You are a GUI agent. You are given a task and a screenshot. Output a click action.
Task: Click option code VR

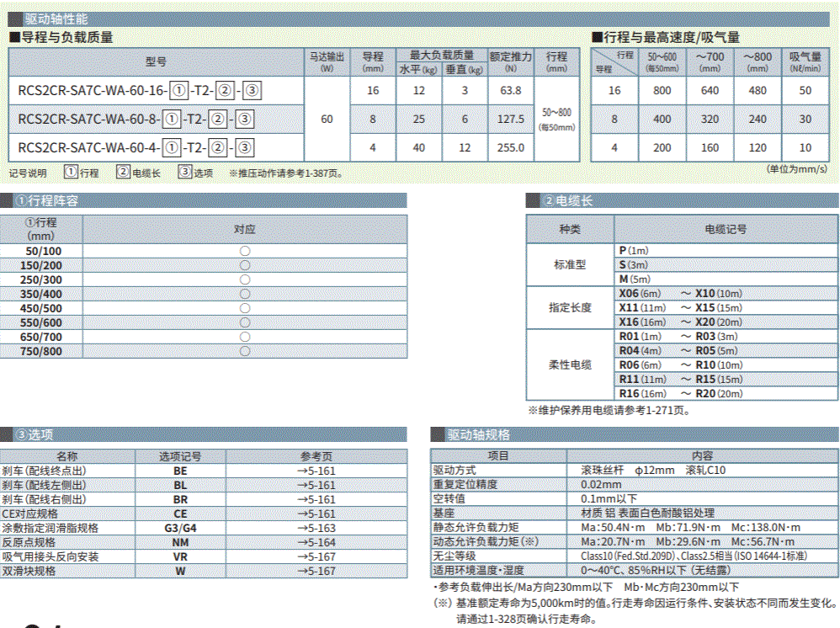[180, 556]
